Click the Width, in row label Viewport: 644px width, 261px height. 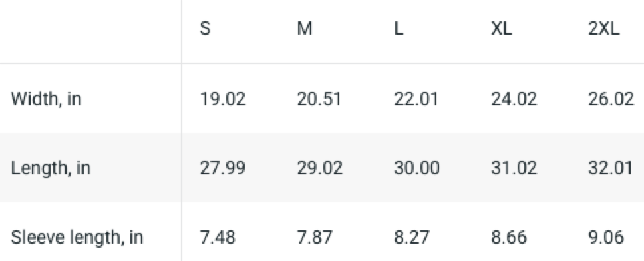[46, 99]
